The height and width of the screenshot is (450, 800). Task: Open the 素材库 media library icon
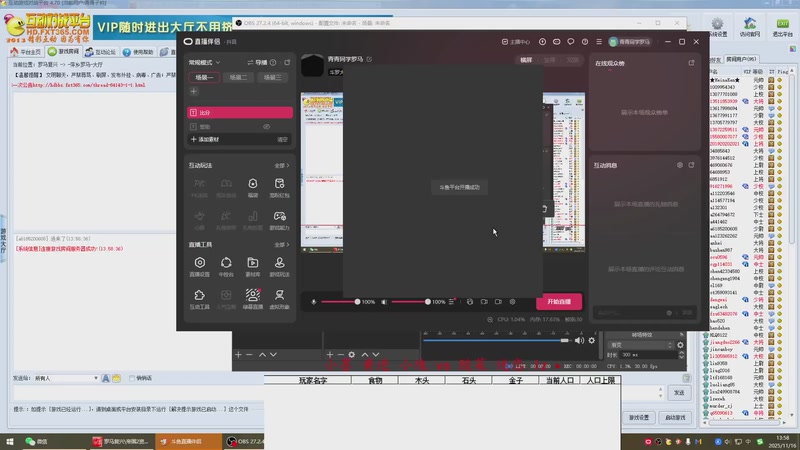coord(253,263)
